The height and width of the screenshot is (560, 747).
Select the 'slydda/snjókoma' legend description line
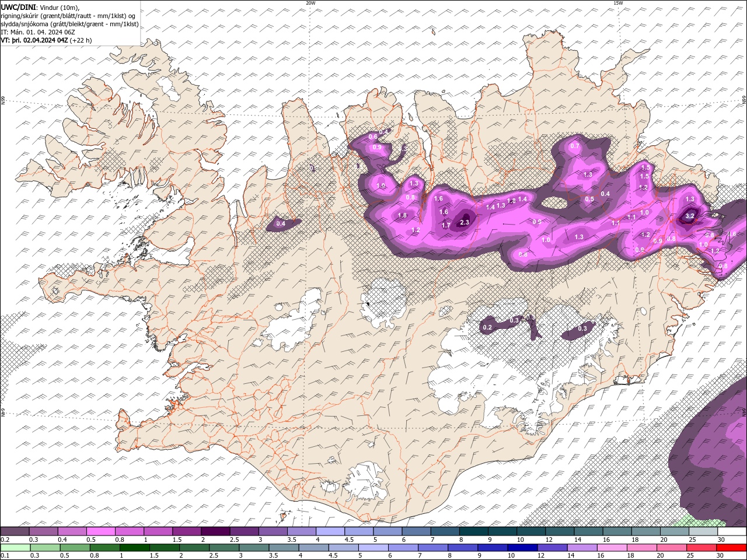(69, 24)
